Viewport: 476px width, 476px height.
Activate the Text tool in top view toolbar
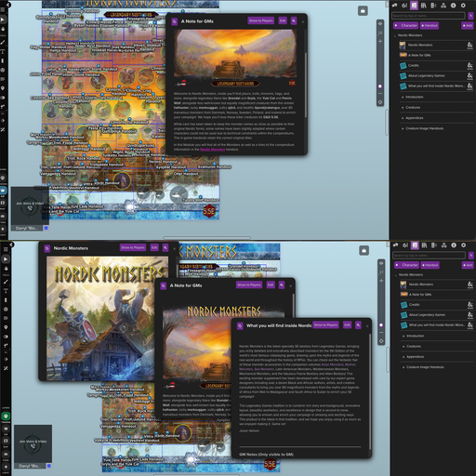[x=3, y=51]
